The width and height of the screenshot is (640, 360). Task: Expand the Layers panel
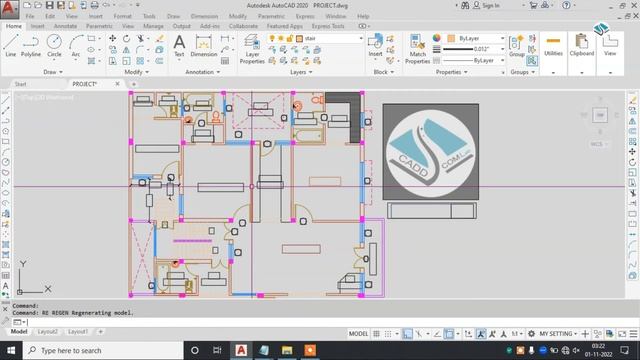coord(301,72)
